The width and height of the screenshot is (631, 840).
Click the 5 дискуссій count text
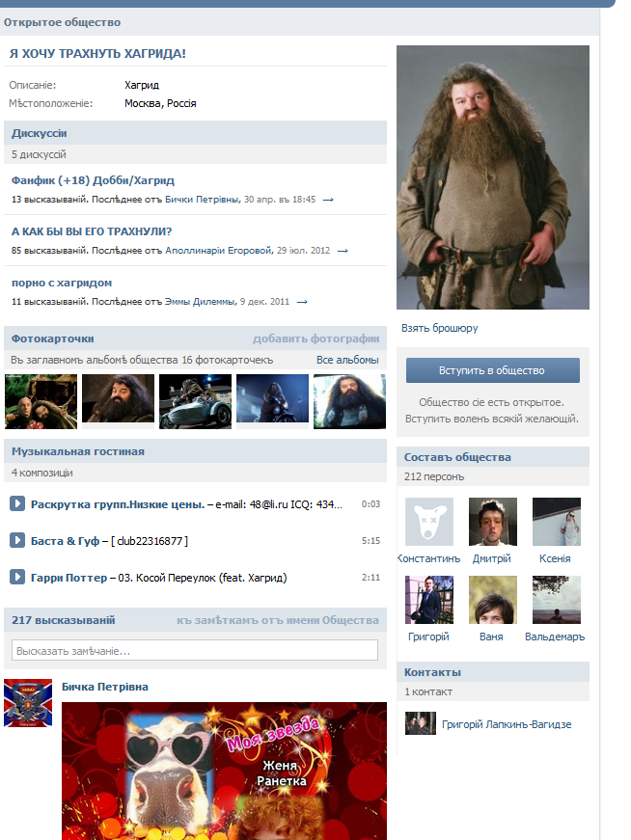(39, 154)
